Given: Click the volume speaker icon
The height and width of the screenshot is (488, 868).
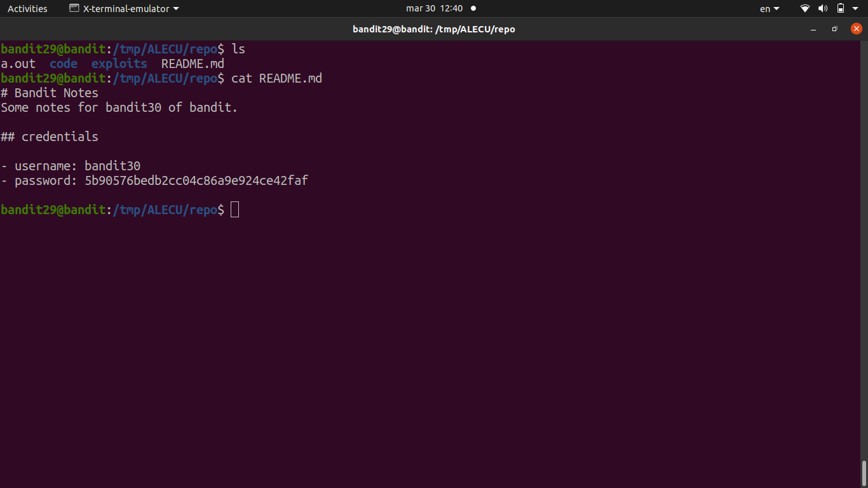Looking at the screenshot, I should coord(823,9).
